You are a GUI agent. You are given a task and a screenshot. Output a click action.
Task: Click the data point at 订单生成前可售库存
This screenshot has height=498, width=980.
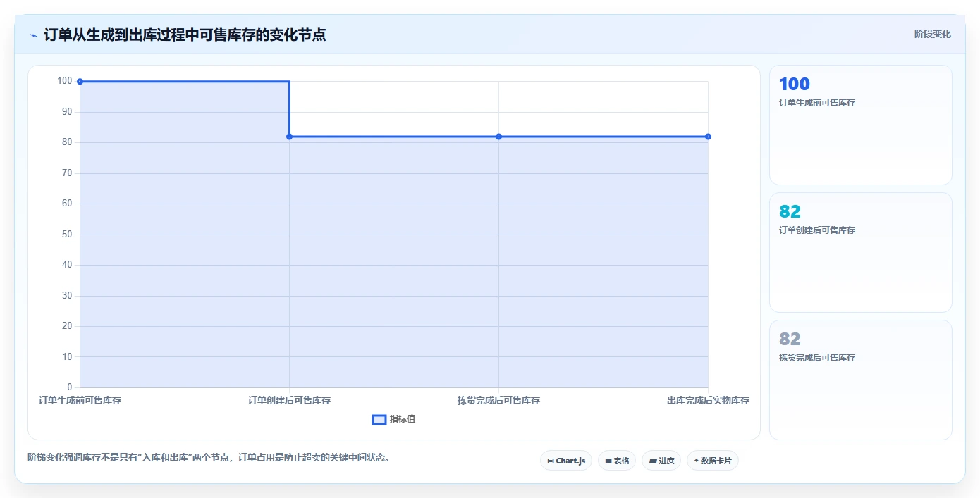coord(80,82)
